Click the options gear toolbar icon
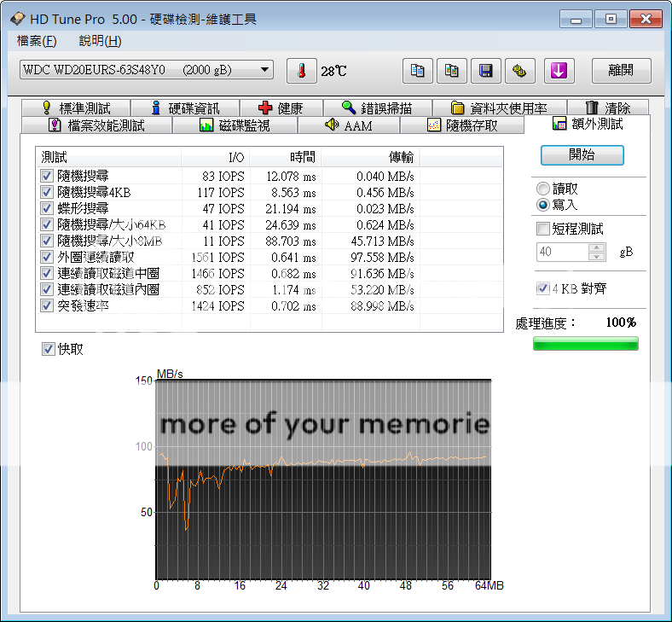The width and height of the screenshot is (672, 622). pyautogui.click(x=520, y=71)
